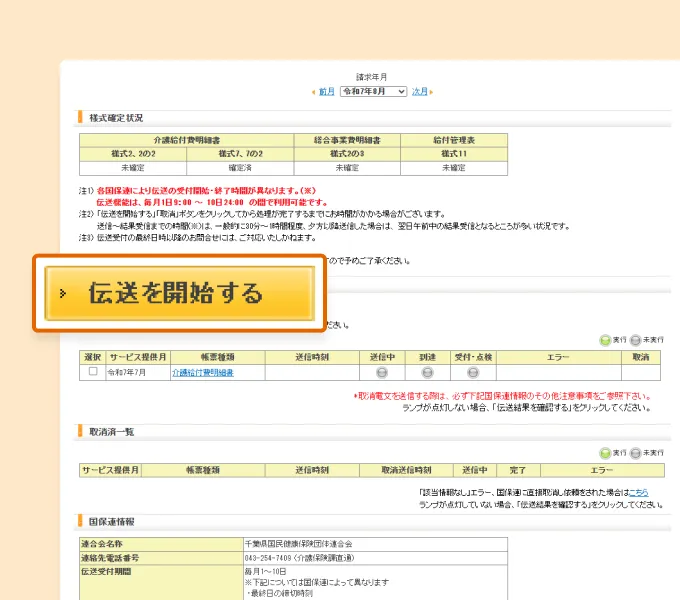The height and width of the screenshot is (600, 680).
Task: Click the 様式確定状況 section heading
Action: [116, 118]
